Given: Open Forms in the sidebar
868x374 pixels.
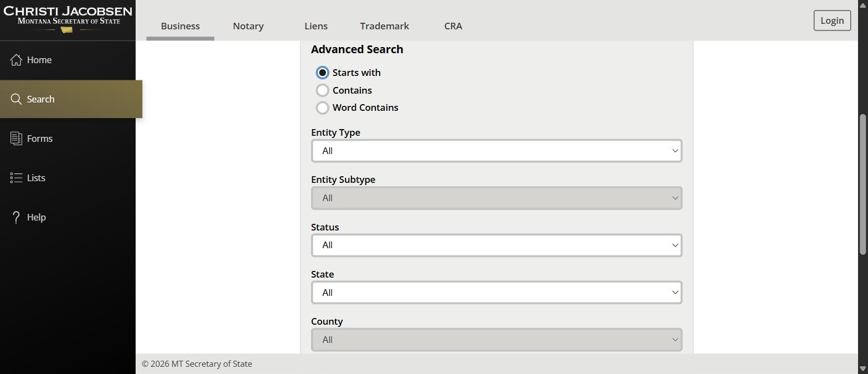Looking at the screenshot, I should [68, 139].
